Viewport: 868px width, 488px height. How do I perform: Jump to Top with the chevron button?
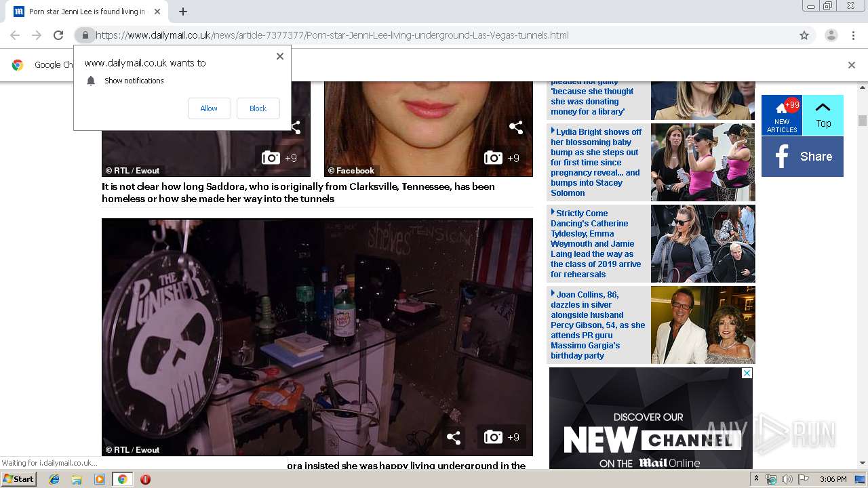coord(823,115)
